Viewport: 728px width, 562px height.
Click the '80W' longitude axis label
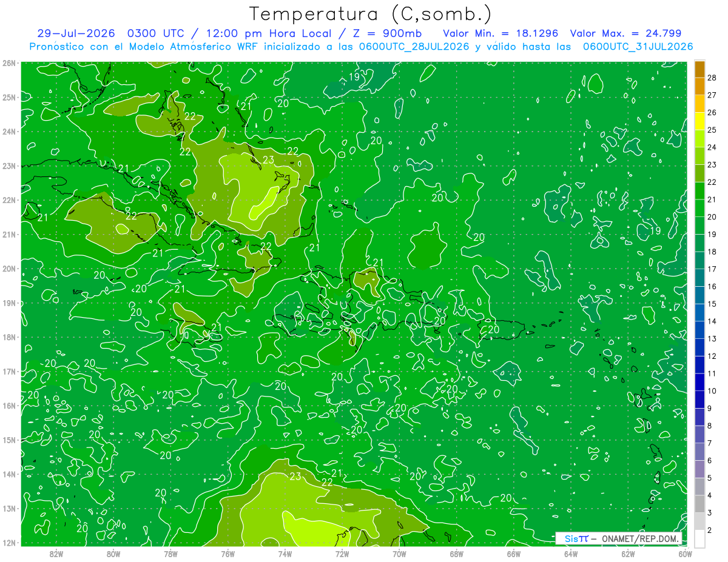point(113,554)
